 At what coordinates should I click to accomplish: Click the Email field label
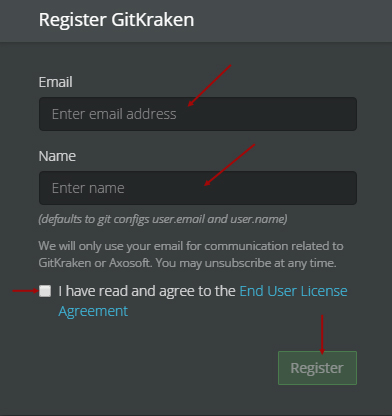click(x=55, y=82)
